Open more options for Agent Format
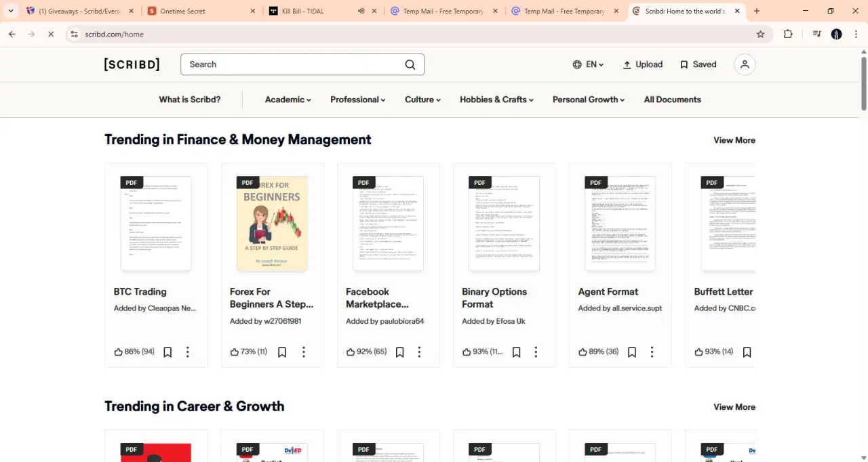868x462 pixels. coord(652,352)
